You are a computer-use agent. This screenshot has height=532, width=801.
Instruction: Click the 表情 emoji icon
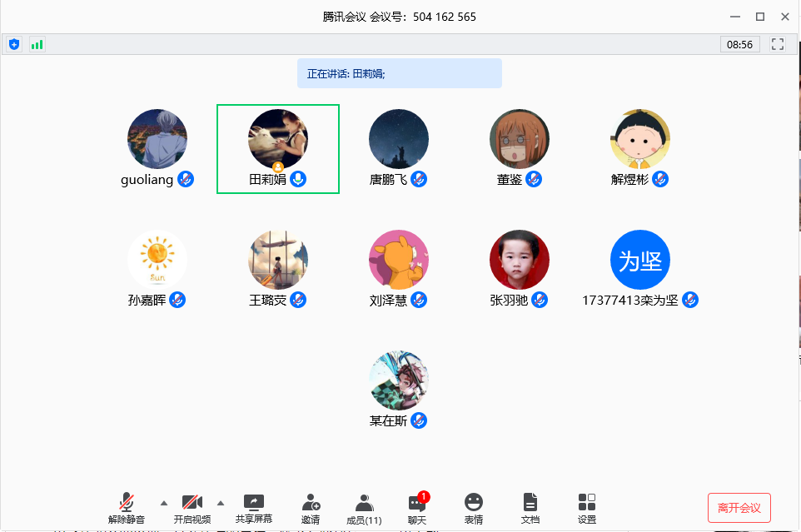473,502
